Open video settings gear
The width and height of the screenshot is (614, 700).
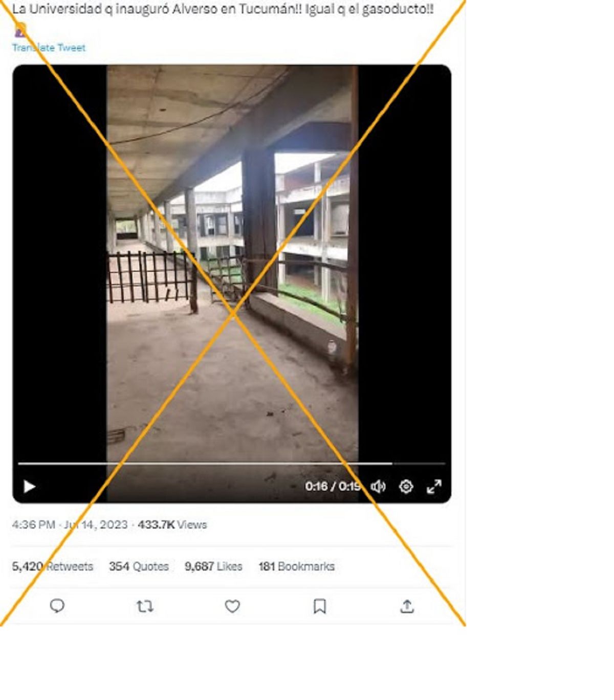tap(406, 487)
